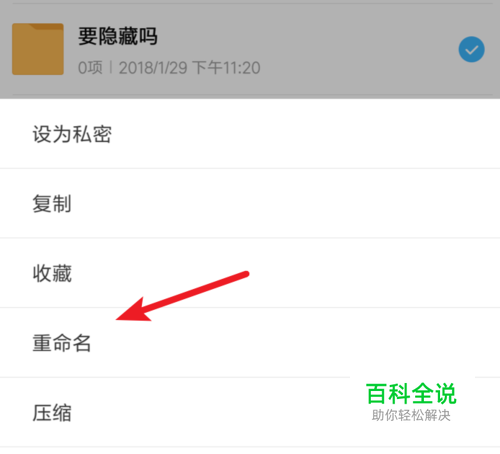Click the time text 下午11:20

226,68
